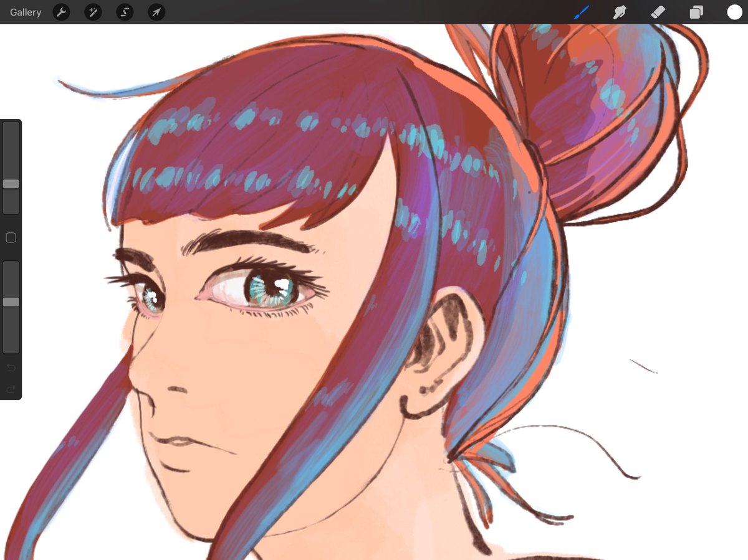Select the Smudge tool
The height and width of the screenshot is (560, 748).
(x=620, y=12)
